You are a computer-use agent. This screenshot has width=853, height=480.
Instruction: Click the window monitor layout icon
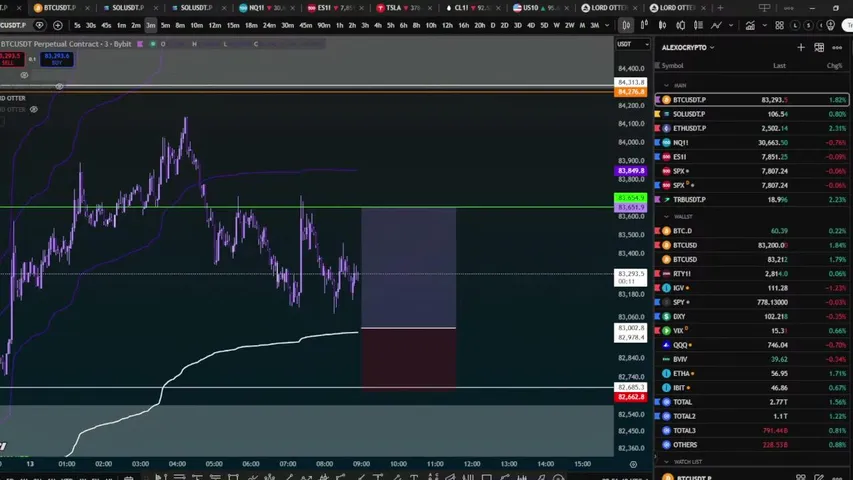pyautogui.click(x=764, y=8)
